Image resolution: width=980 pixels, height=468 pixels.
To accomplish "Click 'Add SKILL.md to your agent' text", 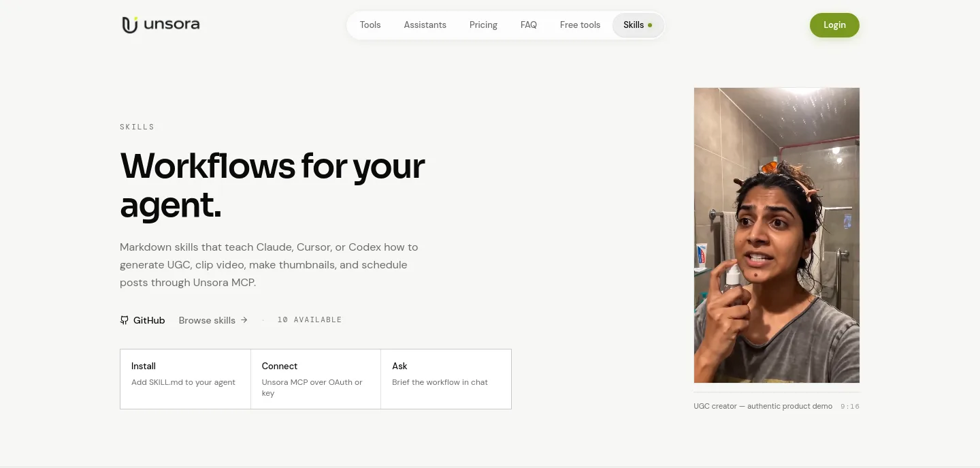I will pyautogui.click(x=183, y=382).
